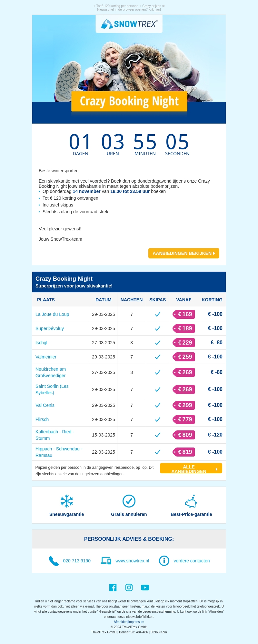Click the snowflake Sneeuwgarantie icon

coord(67,501)
